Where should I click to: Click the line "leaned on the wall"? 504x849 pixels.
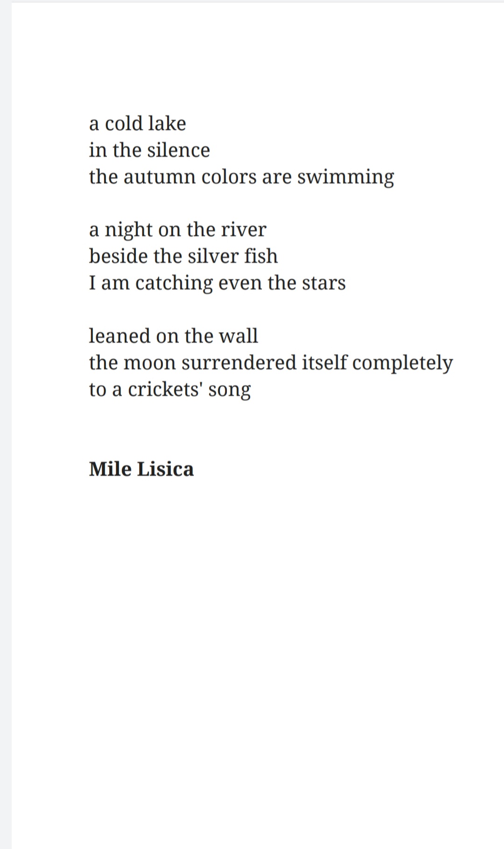click(174, 336)
